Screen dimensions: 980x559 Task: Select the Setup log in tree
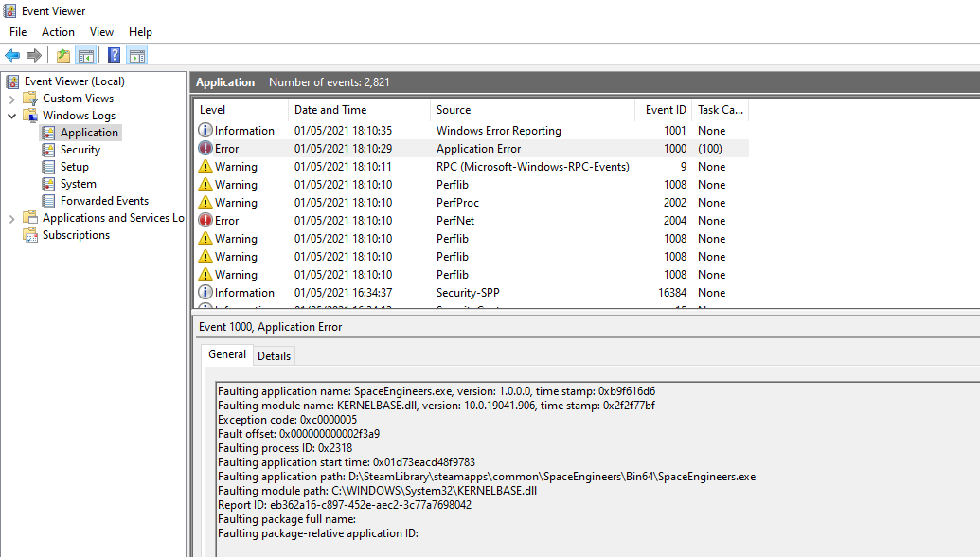74,167
